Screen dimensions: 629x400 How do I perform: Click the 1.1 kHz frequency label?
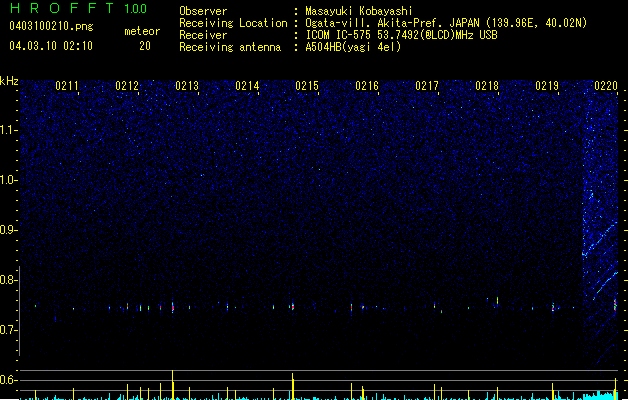(x=8, y=130)
